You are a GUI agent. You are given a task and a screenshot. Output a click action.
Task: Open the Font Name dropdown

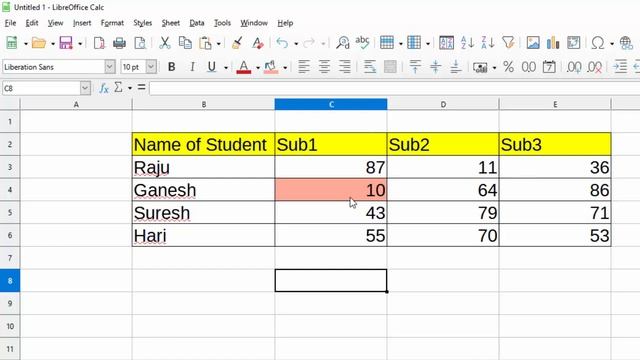110,67
